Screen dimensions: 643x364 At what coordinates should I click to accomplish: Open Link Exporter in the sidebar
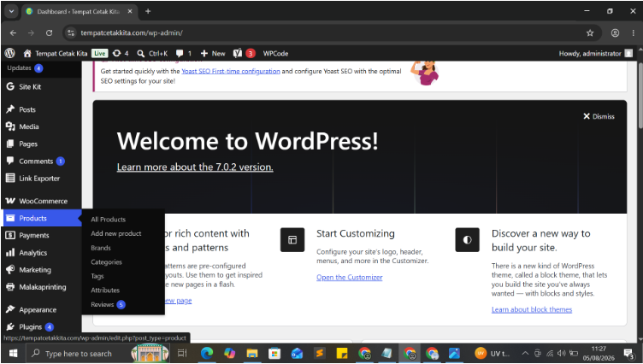[x=39, y=179]
